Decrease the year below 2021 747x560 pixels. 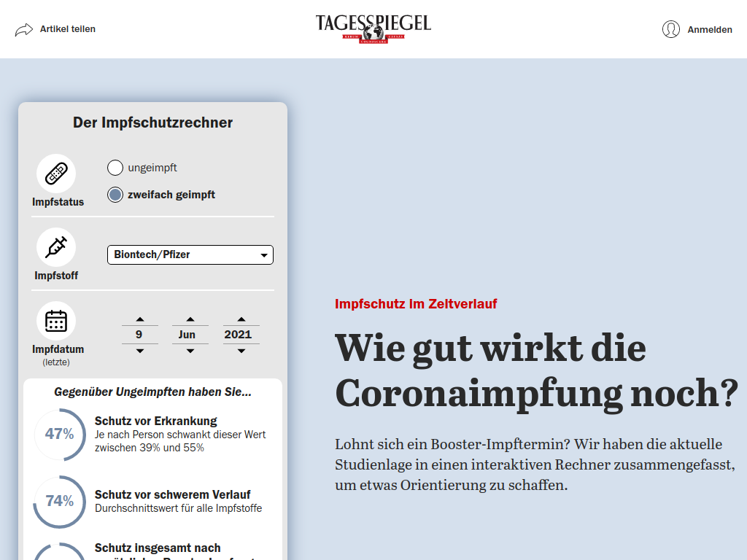241,351
